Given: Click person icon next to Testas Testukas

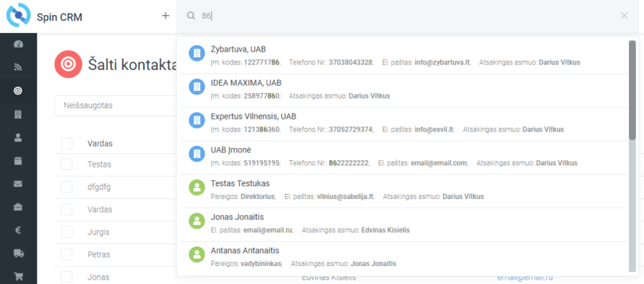Looking at the screenshot, I should (x=197, y=187).
